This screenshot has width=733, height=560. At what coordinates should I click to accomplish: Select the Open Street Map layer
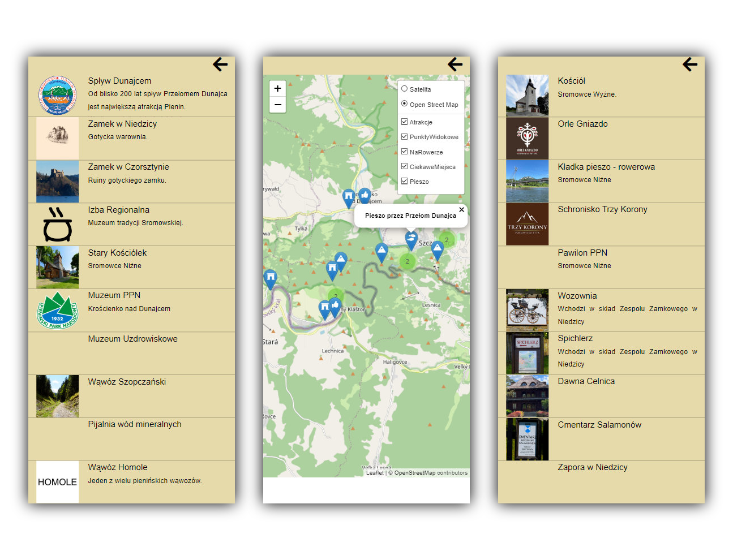point(405,104)
